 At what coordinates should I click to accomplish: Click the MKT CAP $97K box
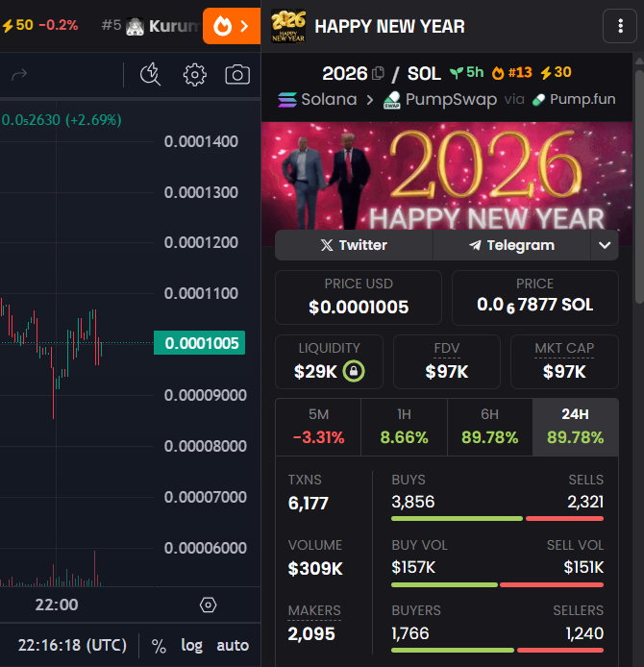564,361
